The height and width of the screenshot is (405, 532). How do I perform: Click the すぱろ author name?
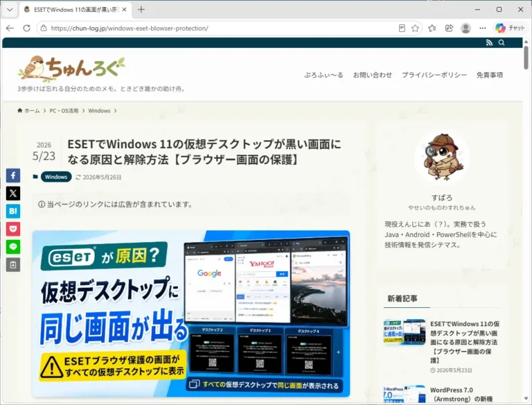tap(442, 198)
